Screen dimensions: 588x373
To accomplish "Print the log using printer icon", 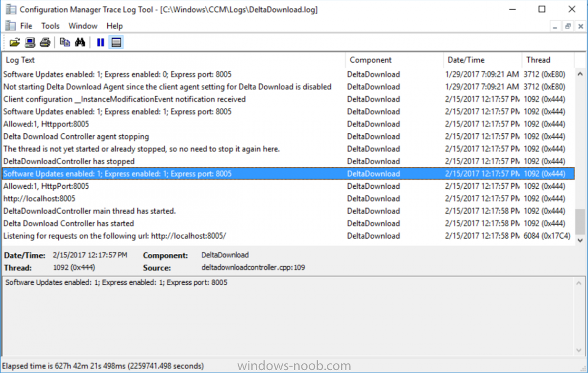I will tap(45, 43).
